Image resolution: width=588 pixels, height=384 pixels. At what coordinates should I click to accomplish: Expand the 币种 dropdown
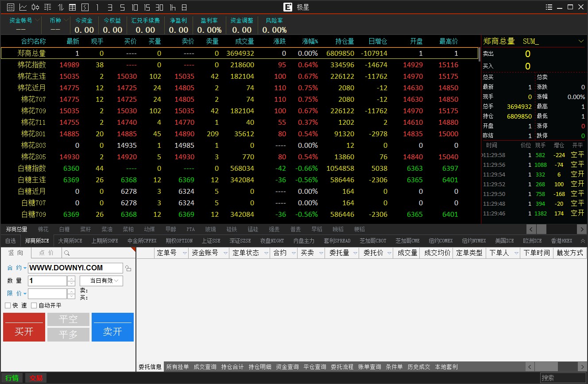click(x=66, y=20)
